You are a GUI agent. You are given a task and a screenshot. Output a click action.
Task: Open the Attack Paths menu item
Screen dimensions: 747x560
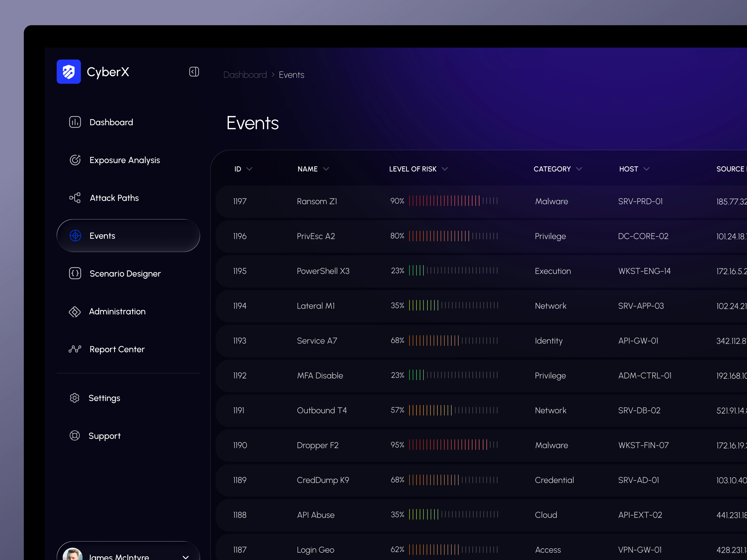coord(114,198)
